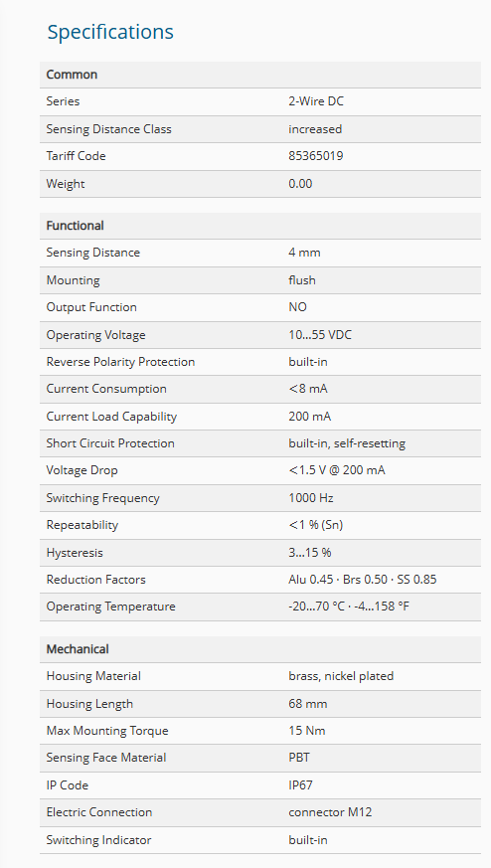
Task: Click the Housing Material value brass, nickel plated
Action: 341,676
